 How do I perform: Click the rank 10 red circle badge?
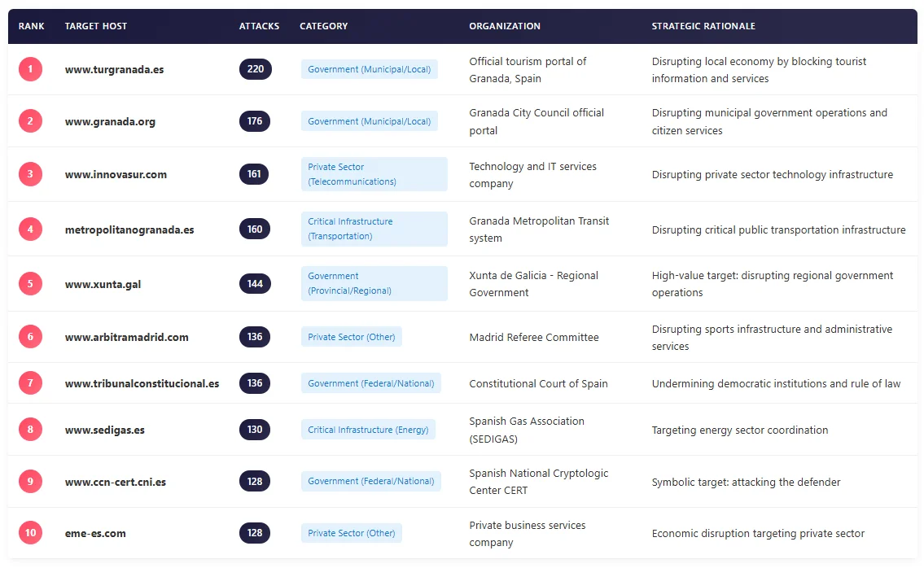coord(30,533)
